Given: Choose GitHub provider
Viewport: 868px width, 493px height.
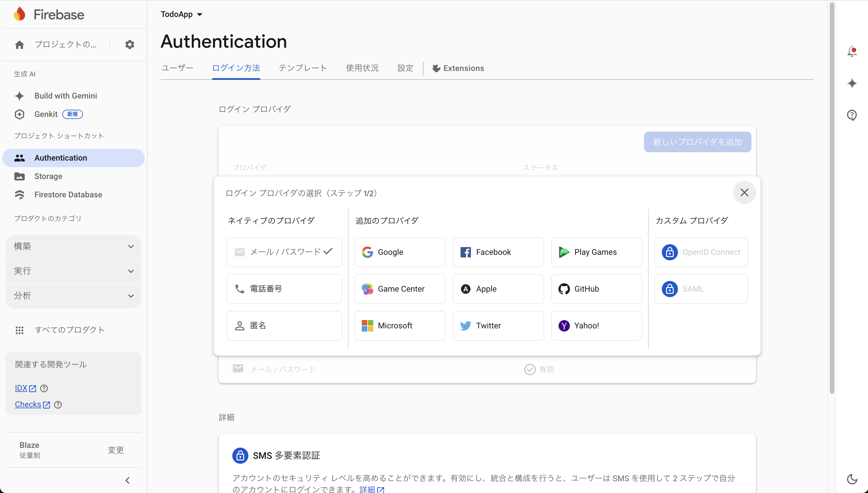Looking at the screenshot, I should 596,289.
